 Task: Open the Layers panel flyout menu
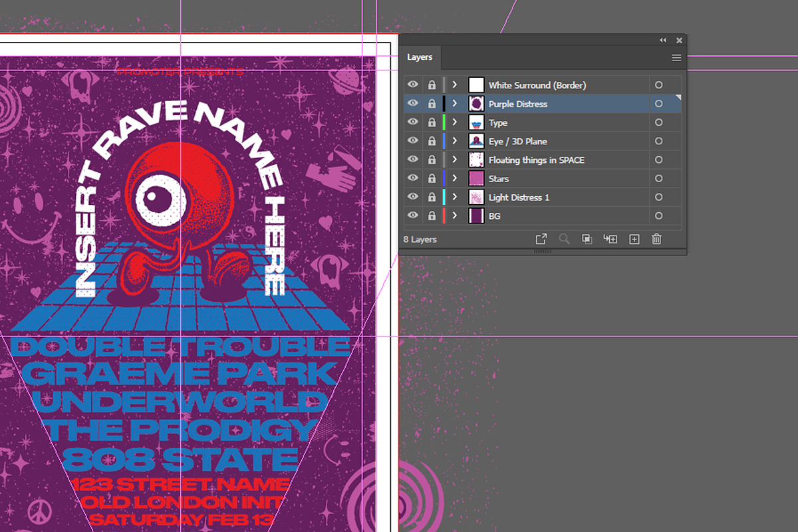[x=676, y=58]
